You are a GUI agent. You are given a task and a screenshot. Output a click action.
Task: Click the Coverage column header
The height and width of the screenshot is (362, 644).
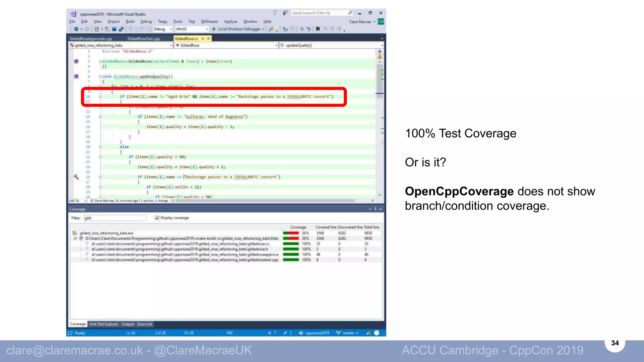tap(298, 227)
